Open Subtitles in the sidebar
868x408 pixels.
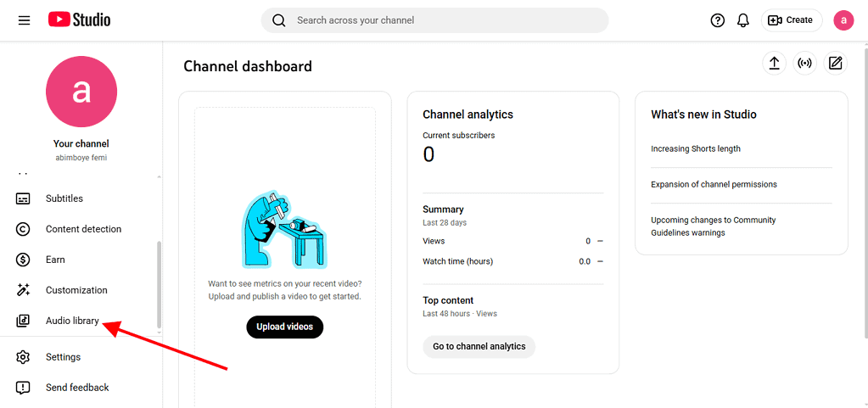click(64, 198)
